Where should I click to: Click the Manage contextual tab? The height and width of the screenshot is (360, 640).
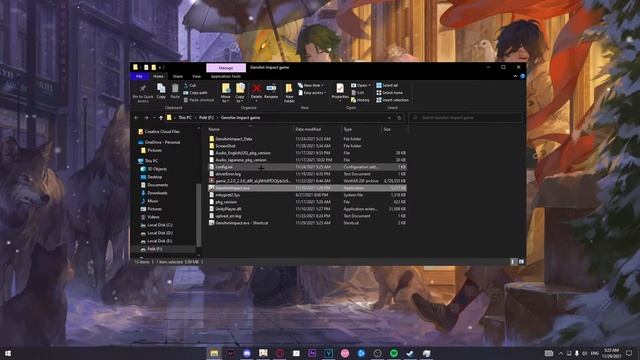coord(226,68)
